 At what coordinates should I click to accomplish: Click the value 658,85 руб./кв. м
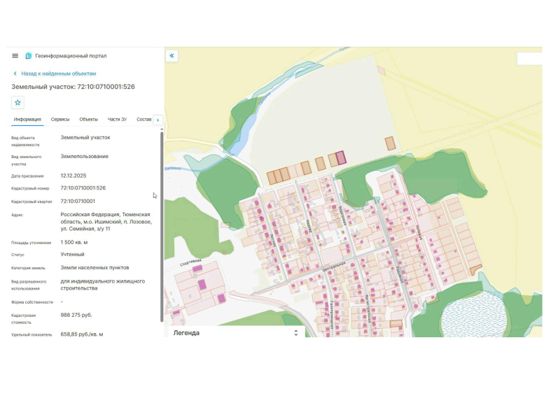click(82, 334)
